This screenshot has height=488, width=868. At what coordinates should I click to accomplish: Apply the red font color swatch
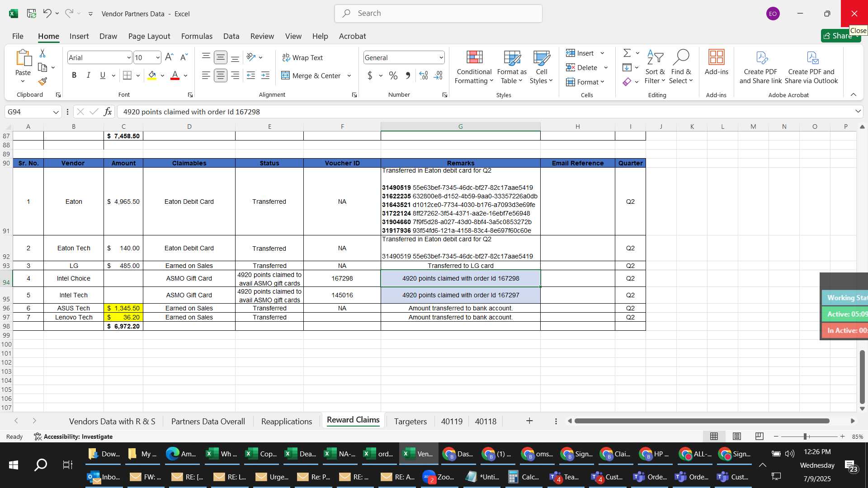coord(175,75)
